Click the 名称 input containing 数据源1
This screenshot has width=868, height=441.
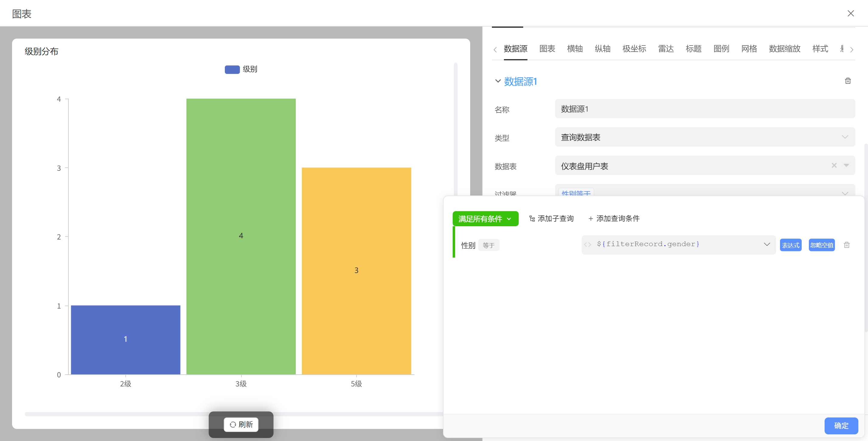(704, 109)
